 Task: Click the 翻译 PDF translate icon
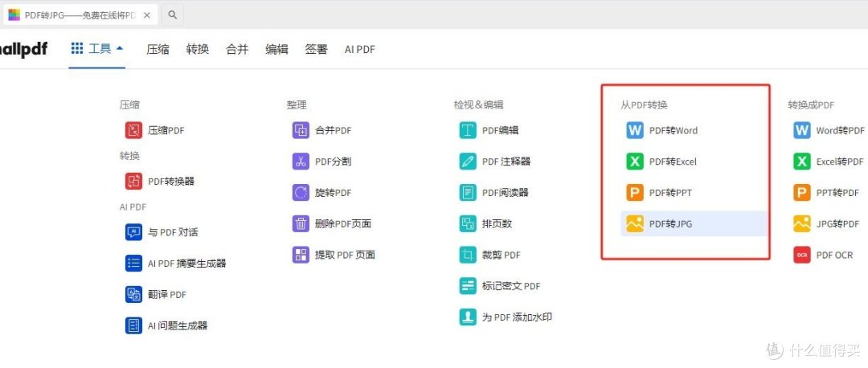133,294
